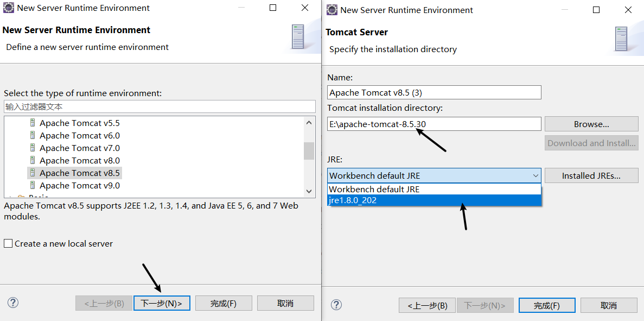This screenshot has height=321, width=644.
Task: Choose Workbench default JRE from list
Action: (434, 189)
